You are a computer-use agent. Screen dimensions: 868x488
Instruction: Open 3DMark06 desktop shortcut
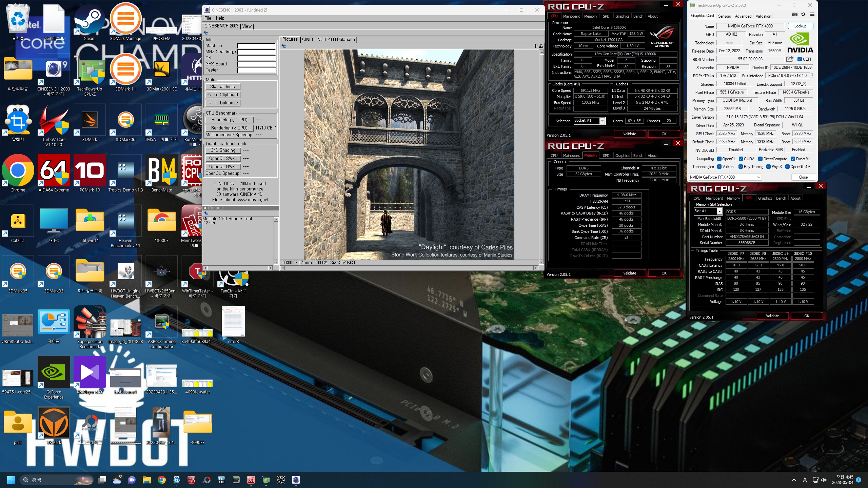pyautogui.click(x=125, y=123)
